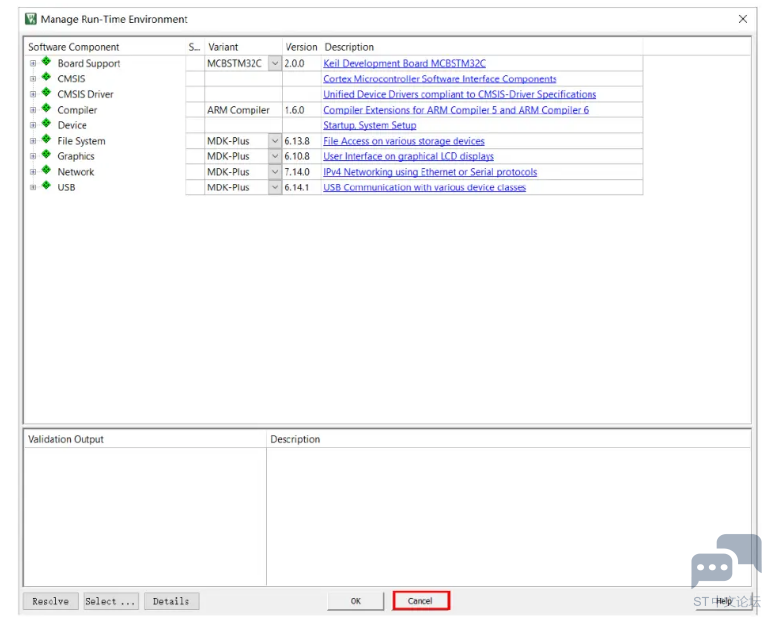
Task: Open Network MDK-Plus variant dropdown
Action: tap(275, 172)
